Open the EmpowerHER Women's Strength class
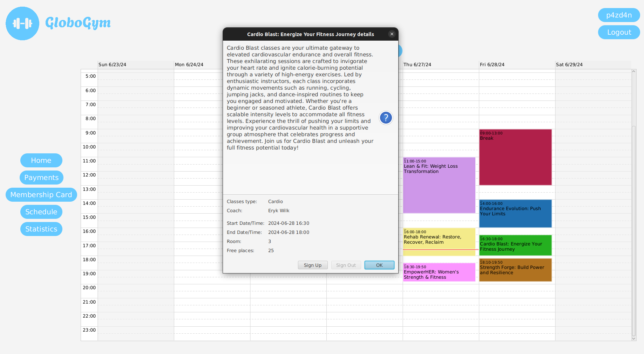644x354 pixels. click(x=439, y=272)
